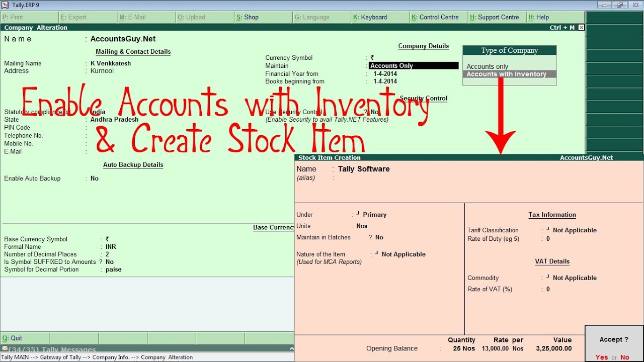The height and width of the screenshot is (362, 644).
Task: Click the Maintain field showing Accounts Only
Action: (x=414, y=66)
